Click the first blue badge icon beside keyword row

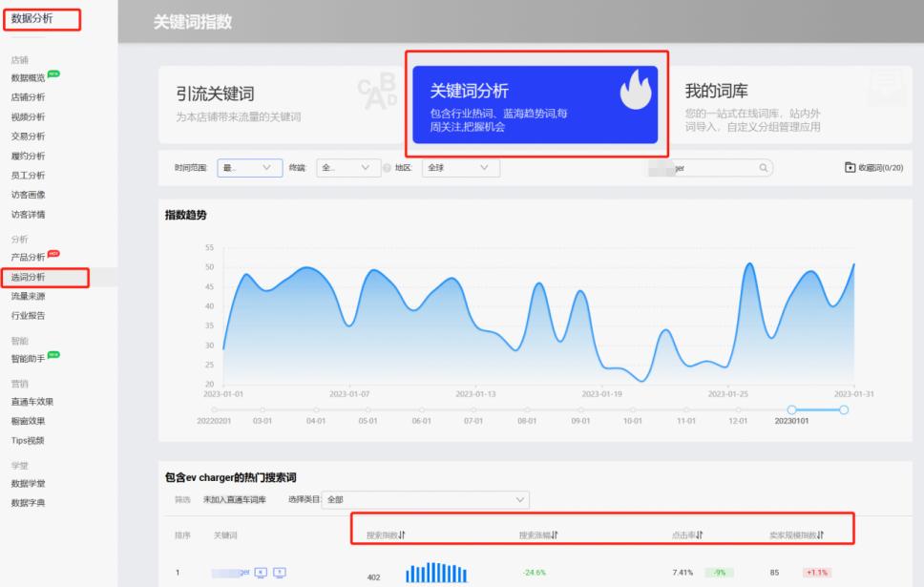tap(260, 571)
